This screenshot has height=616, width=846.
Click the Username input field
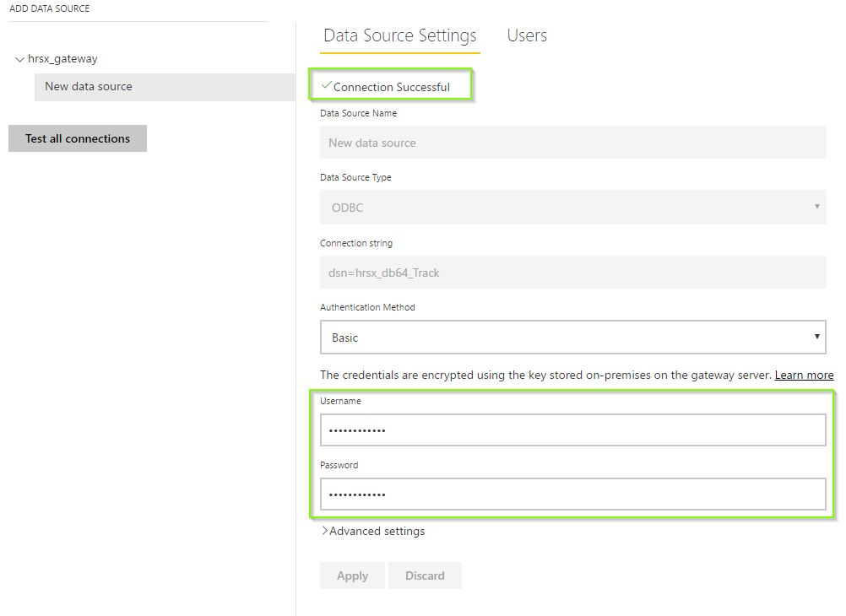[x=573, y=430]
